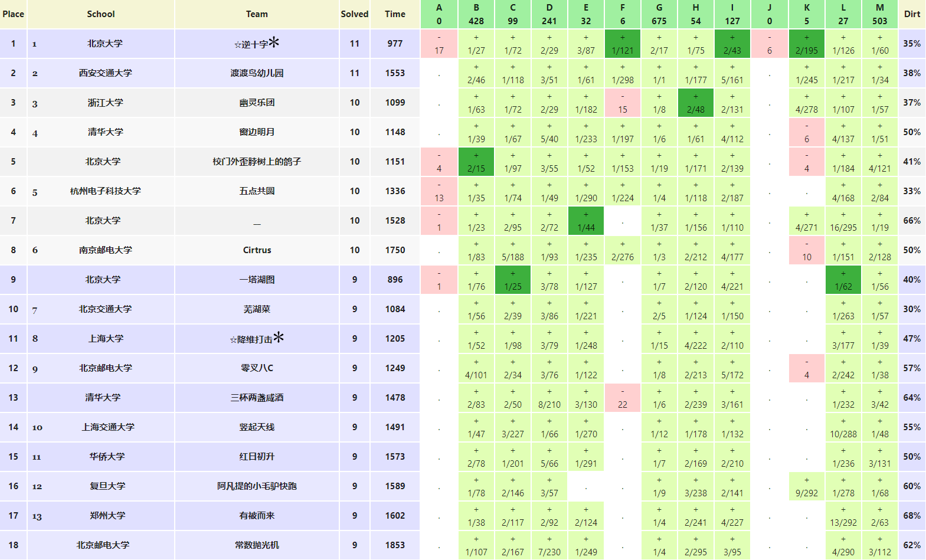Screen dimensions: 926x560
Task: Open problem K column header
Action: 806,14
